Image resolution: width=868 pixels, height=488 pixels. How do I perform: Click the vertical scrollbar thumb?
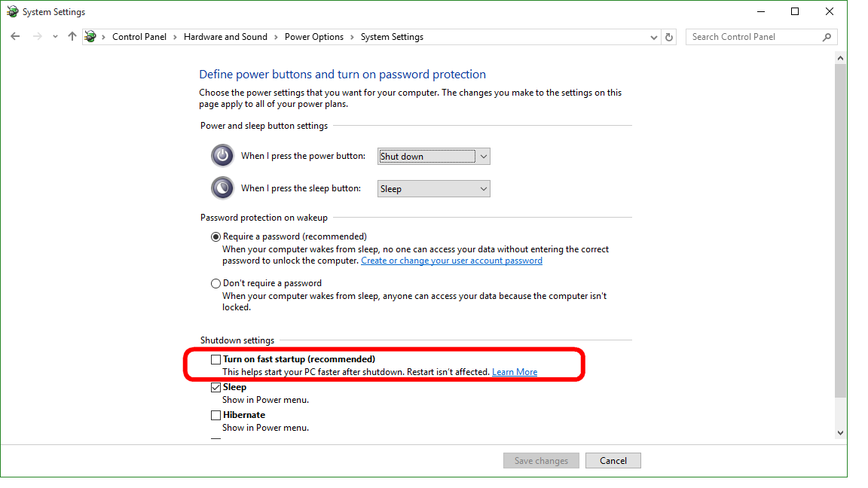[840, 230]
